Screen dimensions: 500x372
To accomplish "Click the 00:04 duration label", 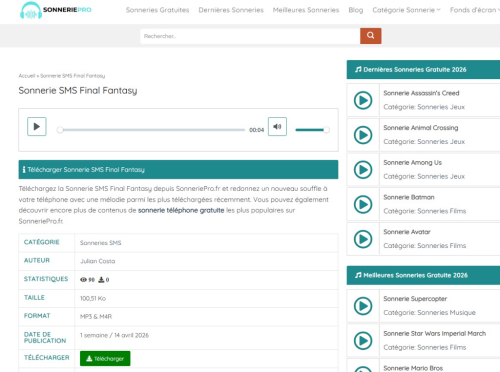I will [x=256, y=130].
